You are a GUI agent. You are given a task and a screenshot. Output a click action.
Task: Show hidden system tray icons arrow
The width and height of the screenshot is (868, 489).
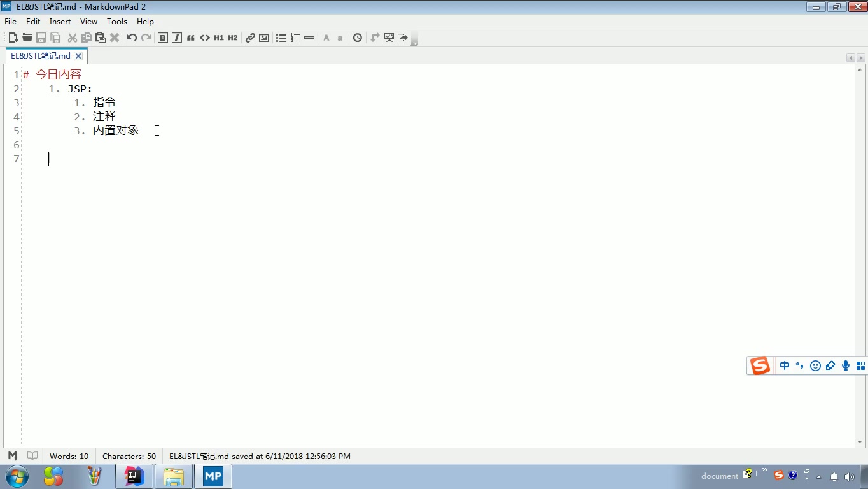pos(818,477)
